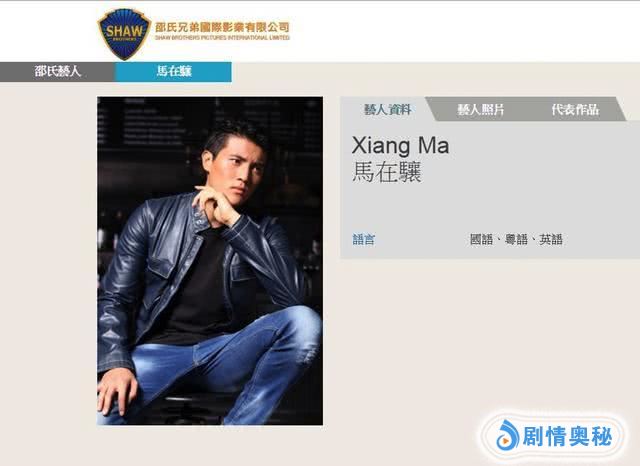This screenshot has height=466, width=640.
Task: Click the artist portrait photo
Action: pos(210,261)
